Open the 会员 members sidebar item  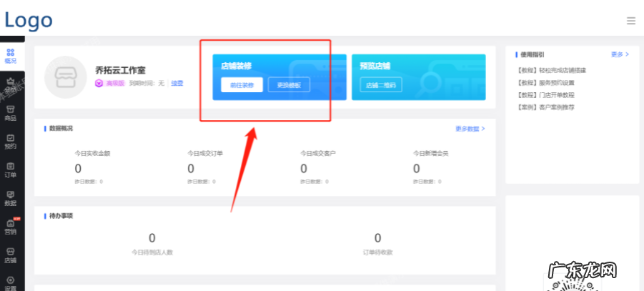click(x=11, y=85)
